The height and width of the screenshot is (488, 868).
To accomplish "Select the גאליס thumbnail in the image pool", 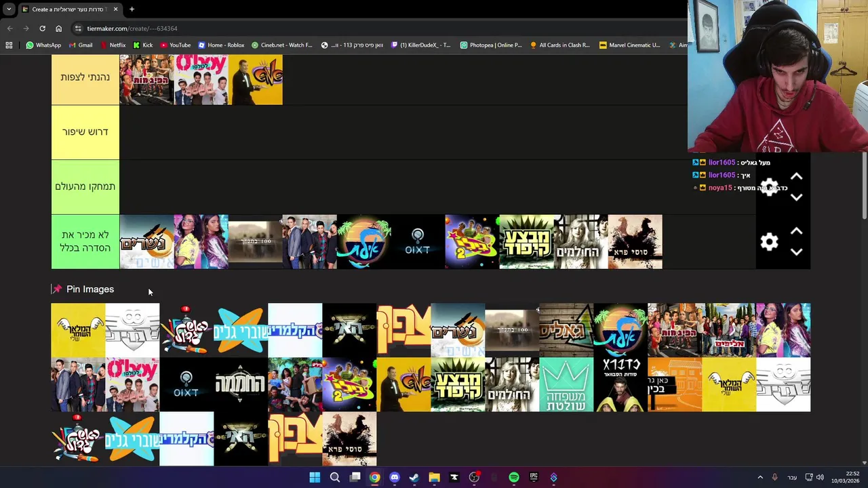I will click(x=566, y=330).
